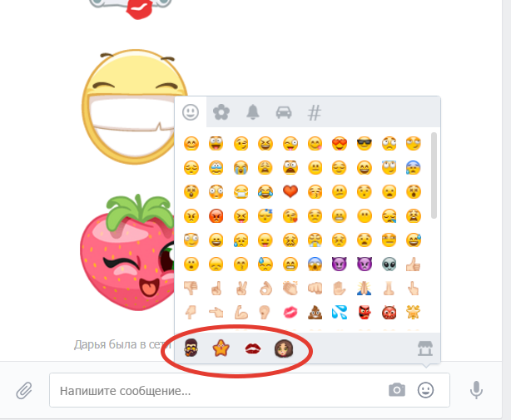Open the bell objects emoji tab
Viewport: 511px width, 420px height.
pos(252,112)
